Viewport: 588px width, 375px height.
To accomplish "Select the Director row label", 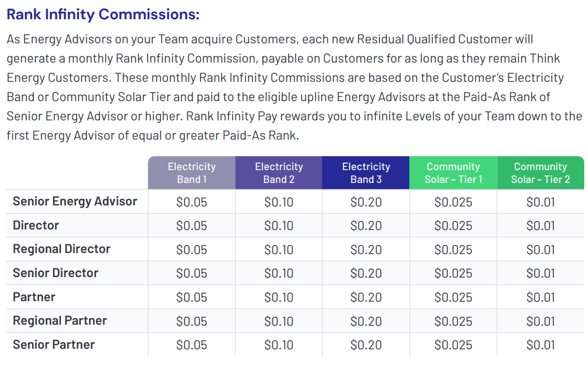I will (36, 225).
